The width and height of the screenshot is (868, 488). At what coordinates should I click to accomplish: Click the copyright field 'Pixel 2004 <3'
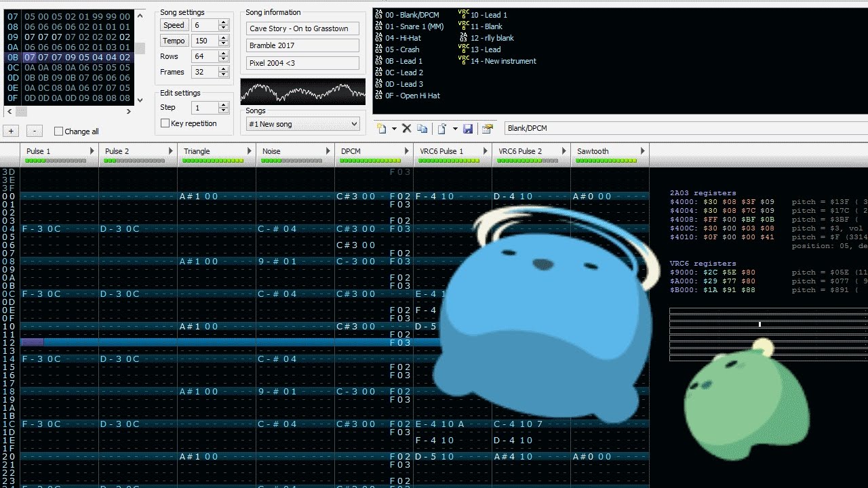point(302,63)
